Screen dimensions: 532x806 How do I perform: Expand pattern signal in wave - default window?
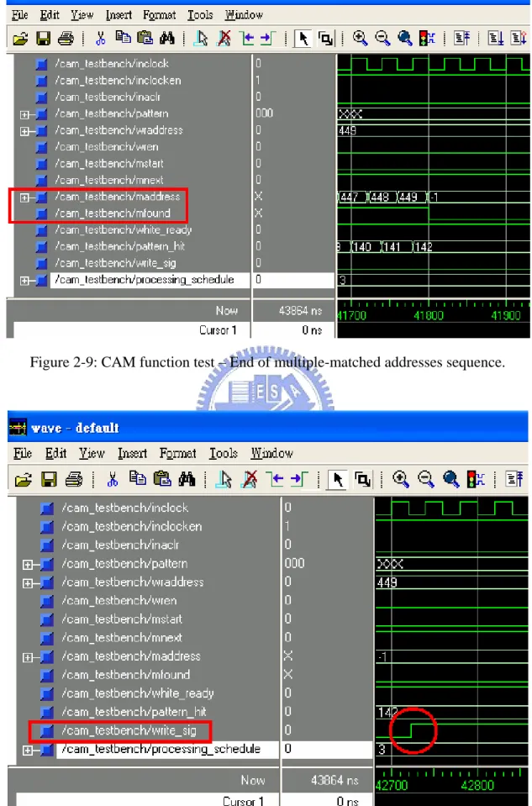coord(27,565)
